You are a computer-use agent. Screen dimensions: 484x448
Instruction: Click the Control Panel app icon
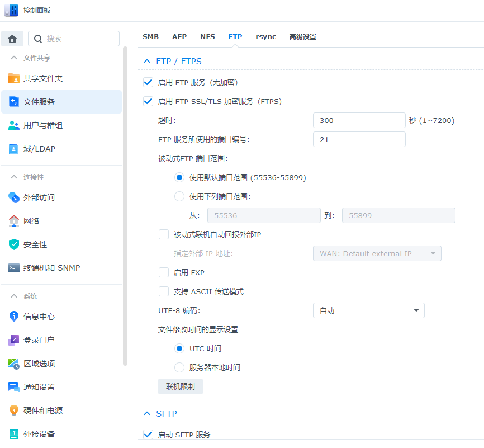pyautogui.click(x=11, y=10)
